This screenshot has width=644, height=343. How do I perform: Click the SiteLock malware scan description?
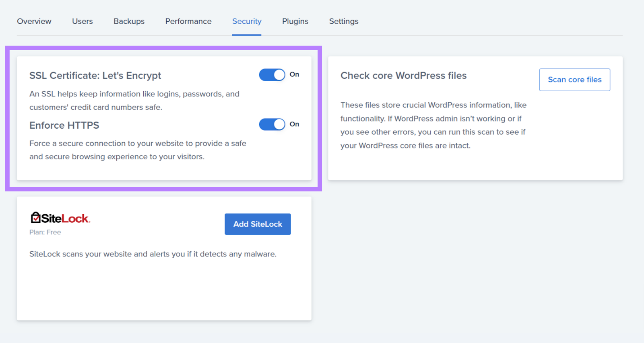153,254
